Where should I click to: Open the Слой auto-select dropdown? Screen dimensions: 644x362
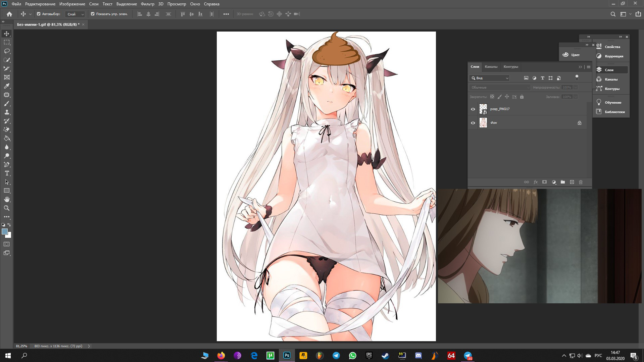[x=75, y=14]
